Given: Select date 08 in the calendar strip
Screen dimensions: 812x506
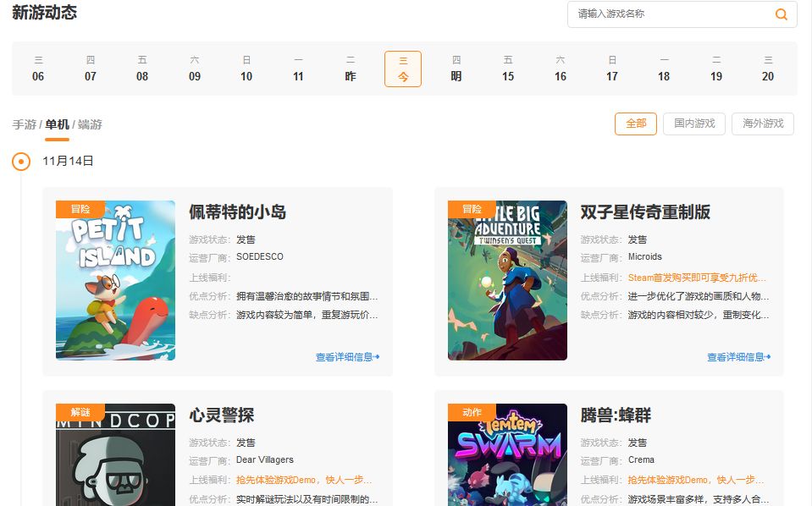Looking at the screenshot, I should [142, 69].
